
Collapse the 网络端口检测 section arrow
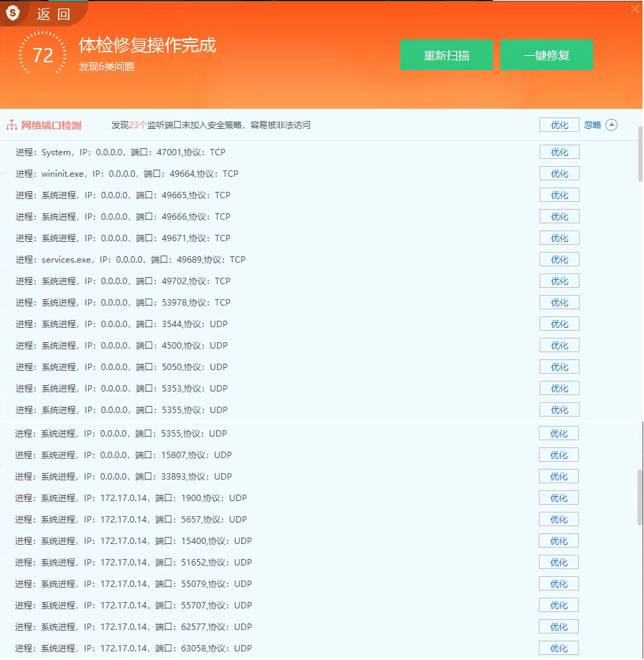611,125
